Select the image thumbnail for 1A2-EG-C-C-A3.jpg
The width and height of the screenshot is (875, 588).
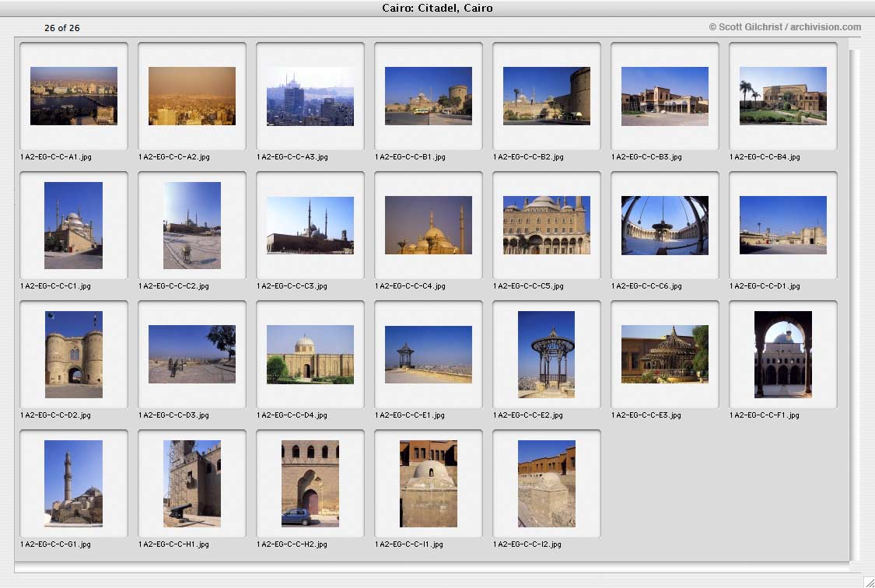[310, 96]
